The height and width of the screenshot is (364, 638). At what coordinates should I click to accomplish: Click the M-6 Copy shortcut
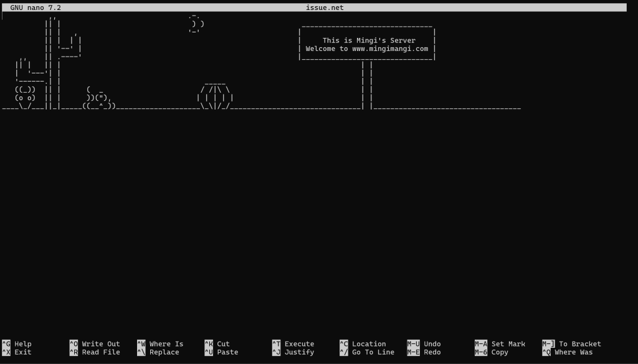(x=492, y=352)
